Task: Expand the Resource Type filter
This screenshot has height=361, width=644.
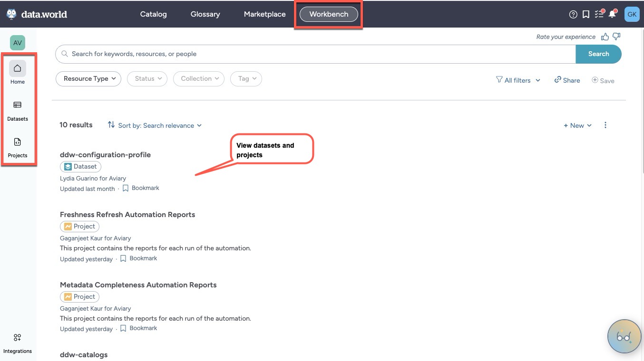Action: click(88, 79)
